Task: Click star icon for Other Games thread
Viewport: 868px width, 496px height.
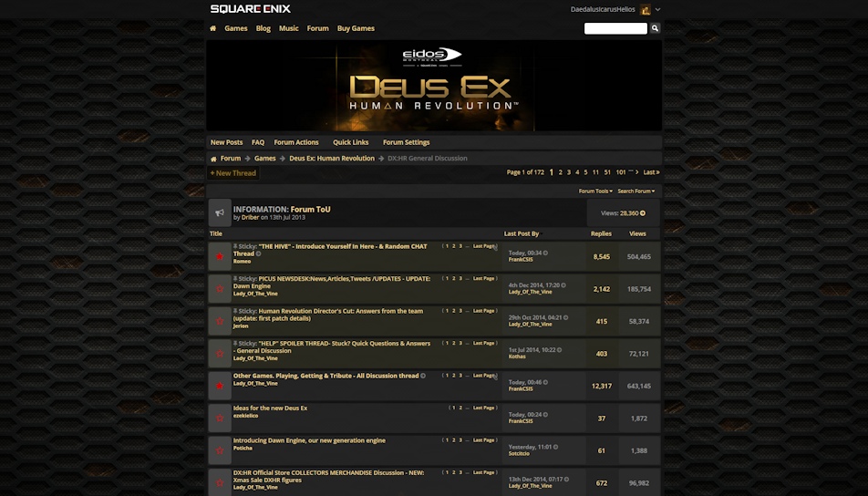Action: [x=220, y=386]
